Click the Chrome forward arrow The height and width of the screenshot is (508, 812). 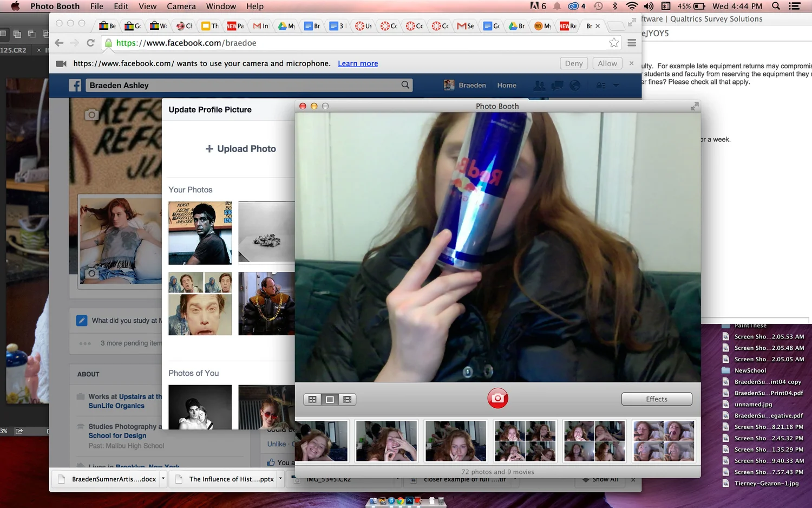pos(75,43)
